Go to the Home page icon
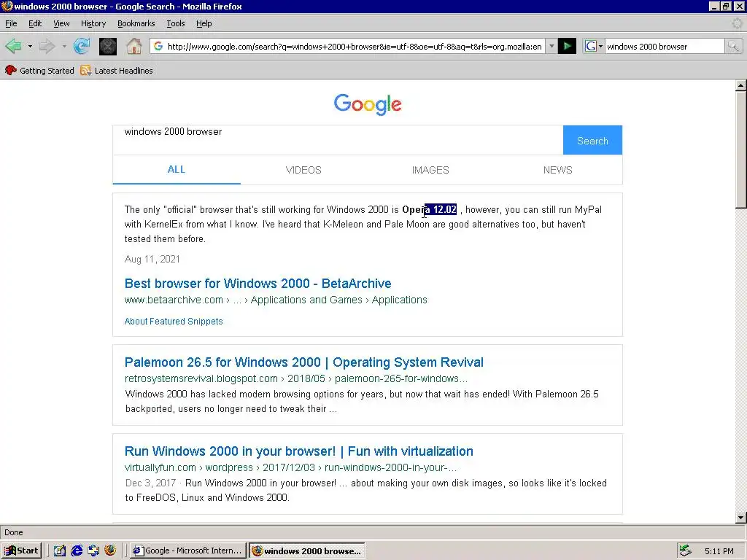747x560 pixels. pyautogui.click(x=134, y=46)
